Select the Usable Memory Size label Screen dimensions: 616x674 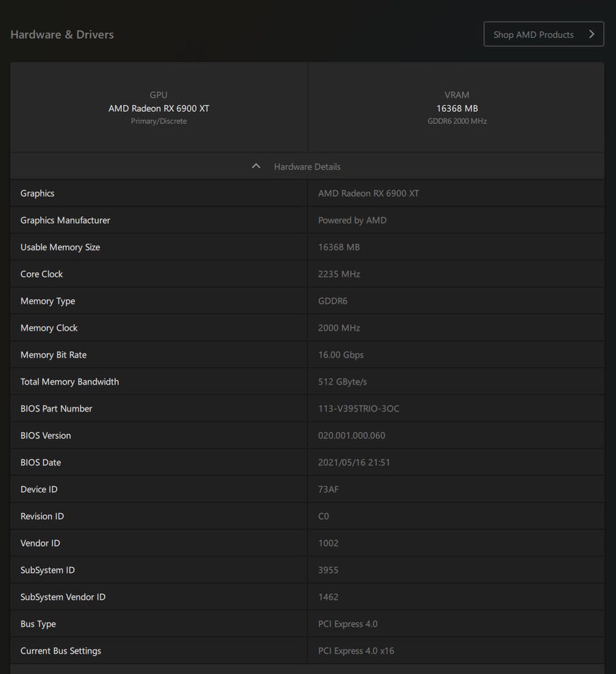(60, 247)
